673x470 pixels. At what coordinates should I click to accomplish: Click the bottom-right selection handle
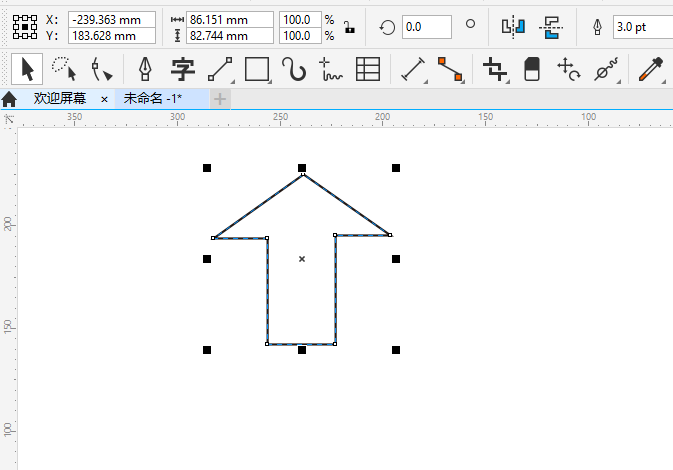[396, 350]
